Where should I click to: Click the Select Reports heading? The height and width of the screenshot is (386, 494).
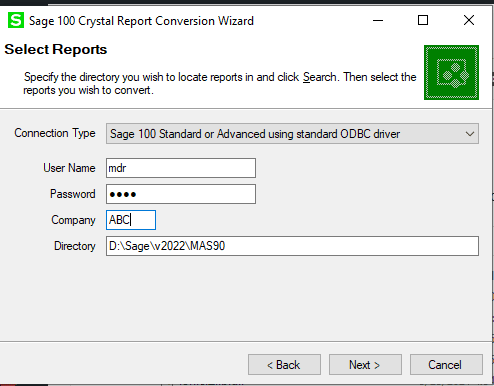[x=56, y=49]
